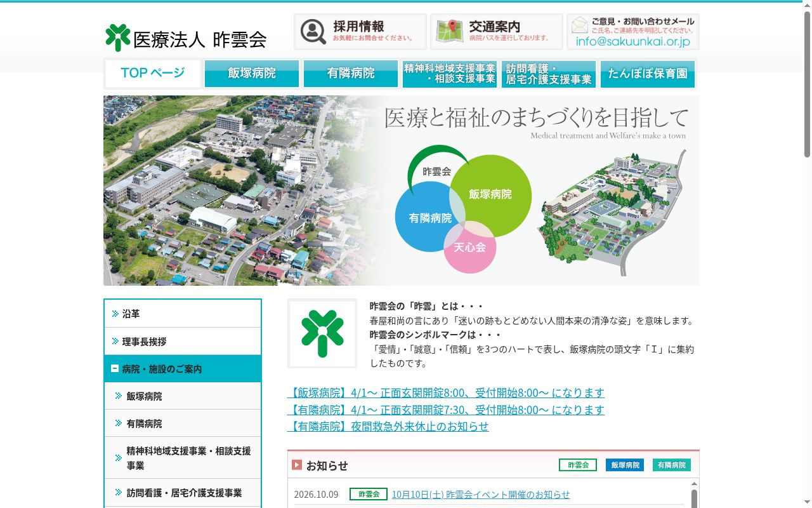Open the 夜間救急外来休止のお知らせ link

[x=388, y=426]
